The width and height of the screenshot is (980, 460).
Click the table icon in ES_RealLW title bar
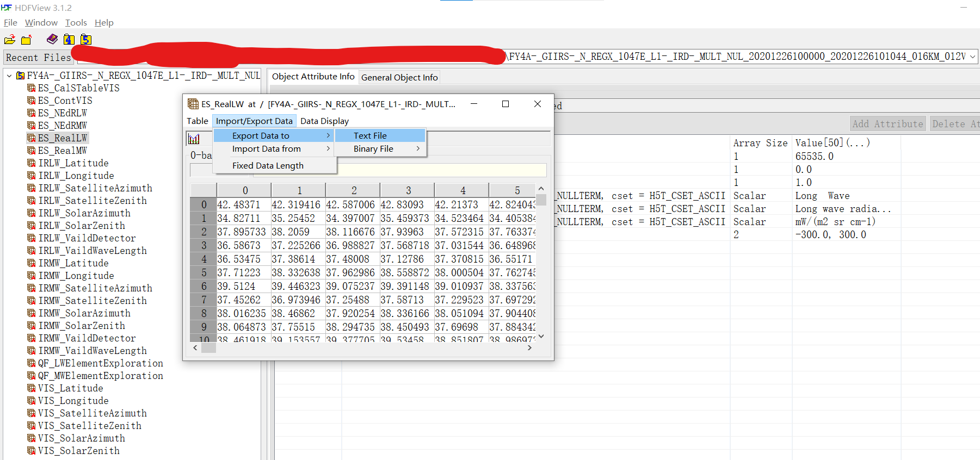click(x=193, y=104)
